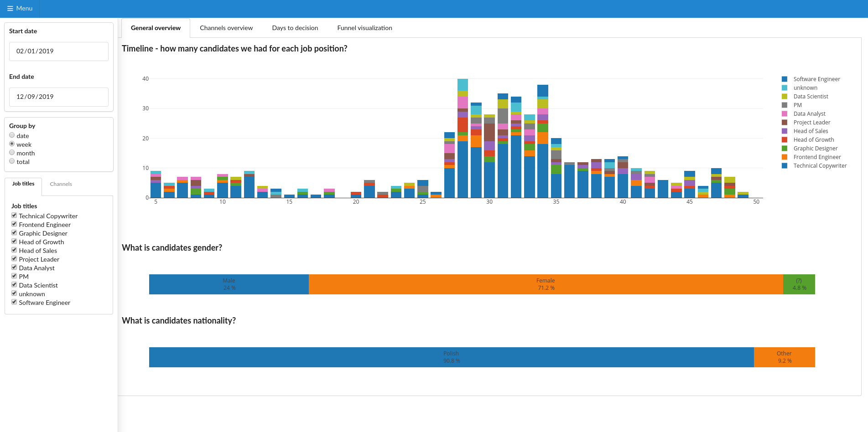868x432 pixels.
Task: Uncheck Head of Growth checkbox
Action: [14, 242]
